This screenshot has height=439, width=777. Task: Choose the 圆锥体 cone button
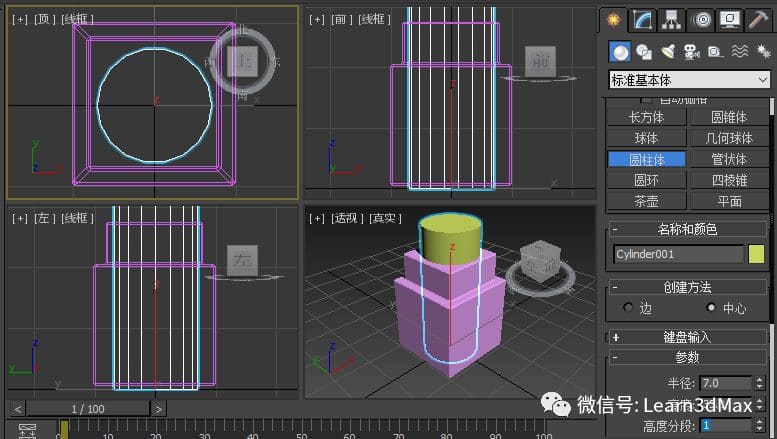(729, 117)
